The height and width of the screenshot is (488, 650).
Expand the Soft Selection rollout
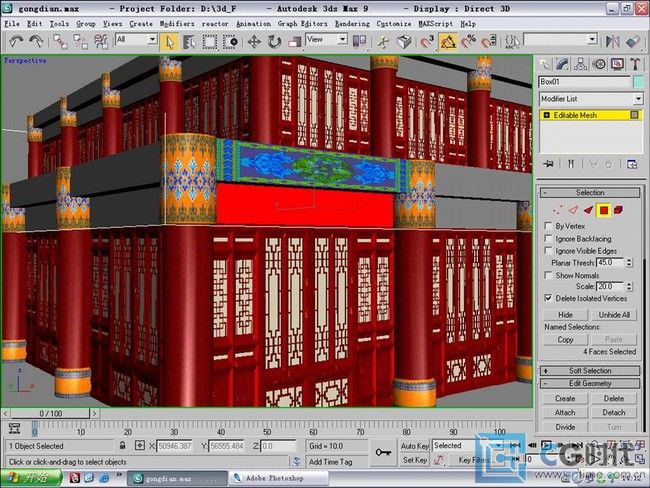click(590, 371)
